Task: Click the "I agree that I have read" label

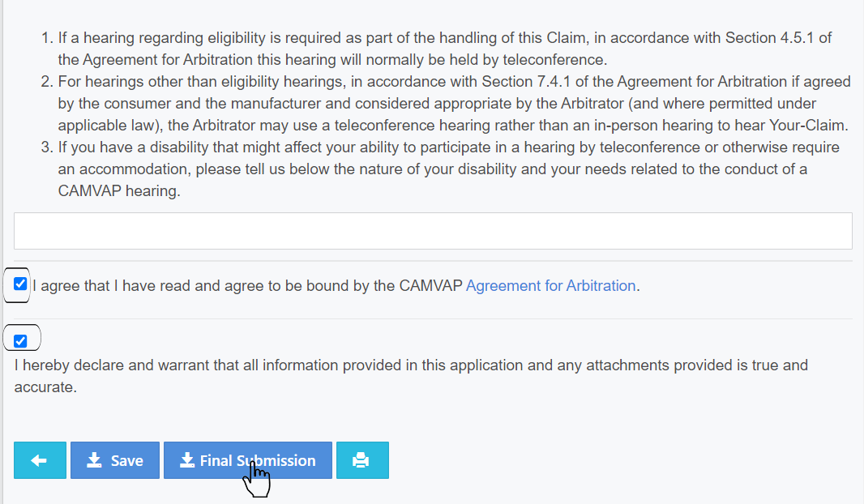Action: [243, 286]
